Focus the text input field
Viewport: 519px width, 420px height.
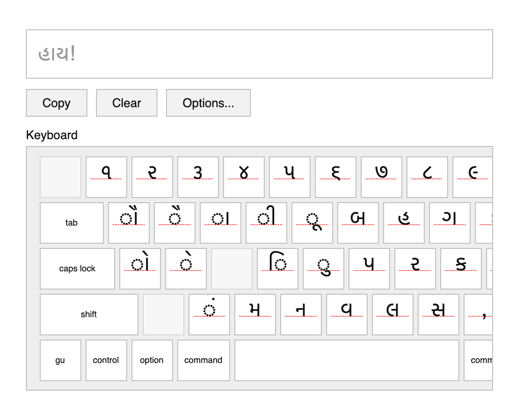pos(259,54)
